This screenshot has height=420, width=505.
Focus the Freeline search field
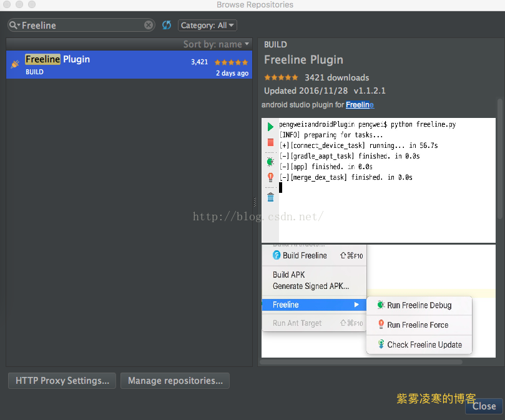(x=82, y=25)
